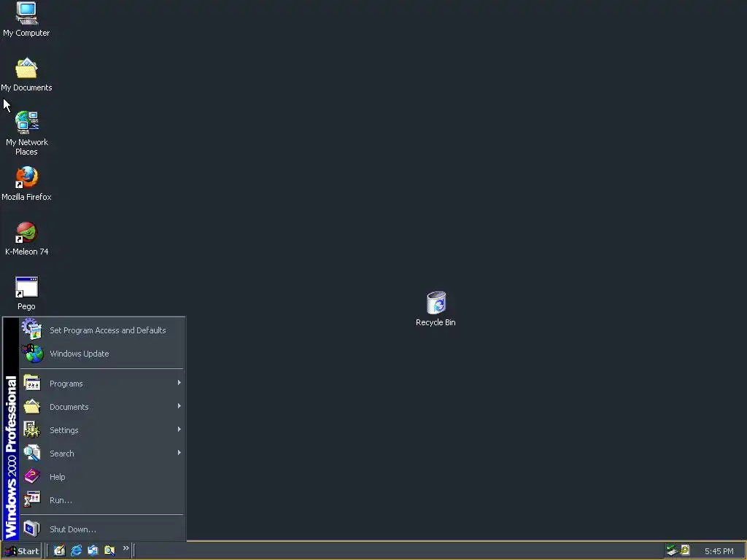
Task: Select the Pego desktop shortcut
Action: point(26,293)
